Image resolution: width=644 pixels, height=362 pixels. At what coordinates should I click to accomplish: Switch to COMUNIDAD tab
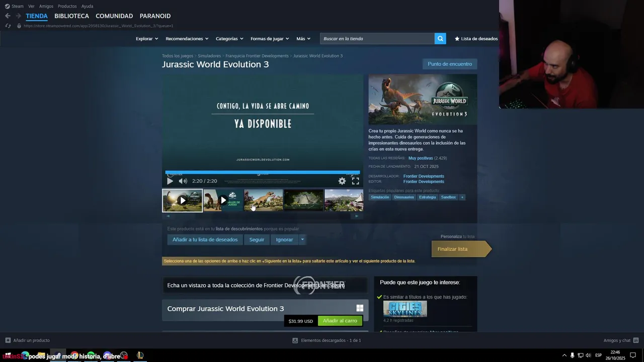(114, 16)
